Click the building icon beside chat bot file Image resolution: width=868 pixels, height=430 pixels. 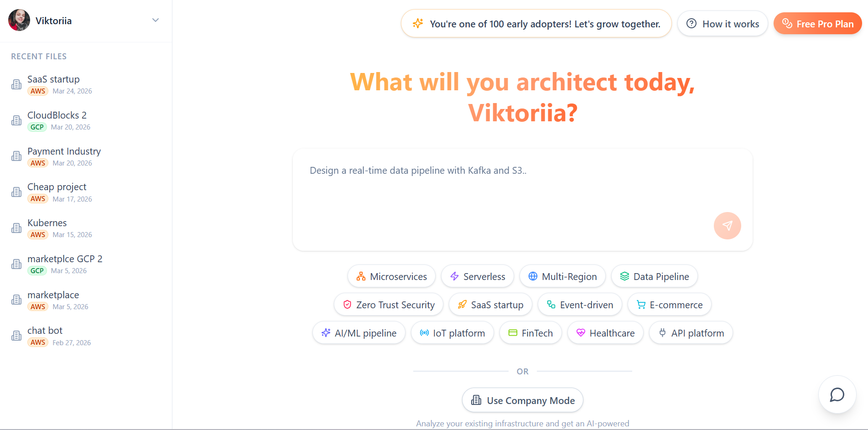tap(16, 336)
